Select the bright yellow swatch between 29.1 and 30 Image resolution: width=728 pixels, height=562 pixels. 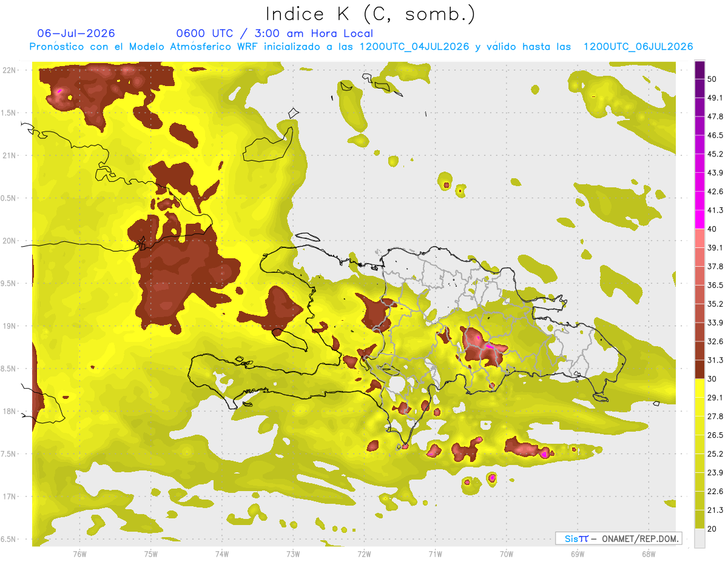699,388
